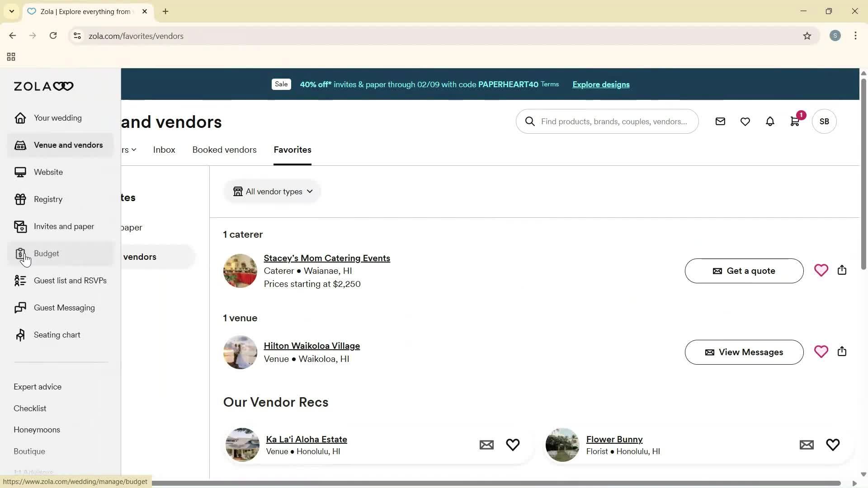Favorite Ka La'i Aloha Estate heart
This screenshot has height=488, width=868.
[x=512, y=445]
